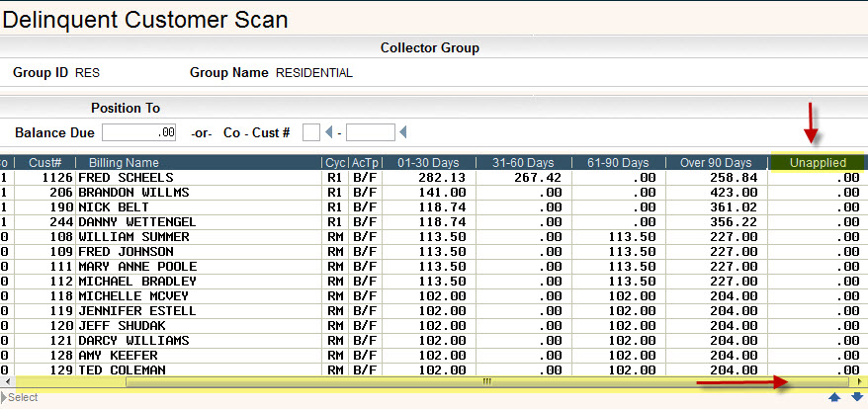Click customer number 206

[61, 193]
